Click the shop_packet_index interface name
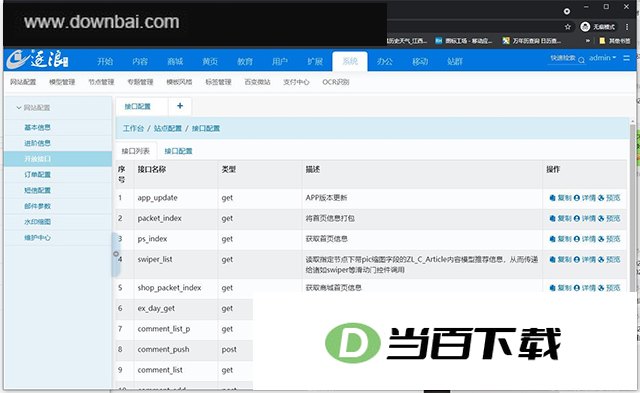Screen dimensions: 640x393 coord(169,288)
